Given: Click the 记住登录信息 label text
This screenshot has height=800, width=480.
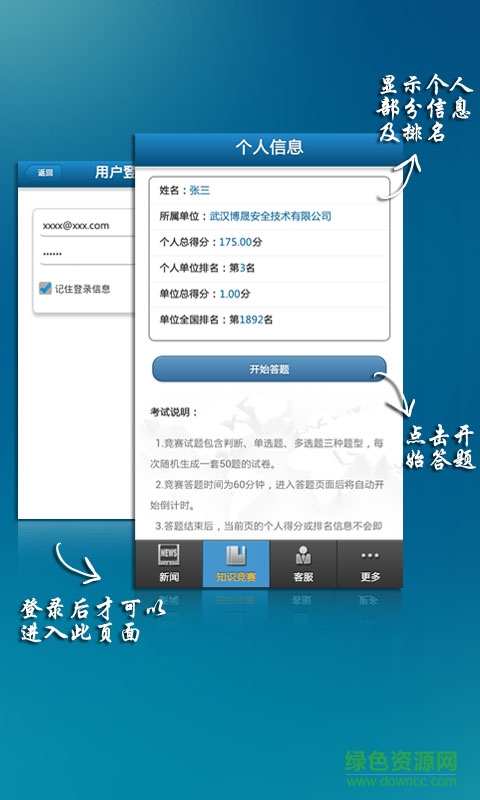Looking at the screenshot, I should point(83,289).
